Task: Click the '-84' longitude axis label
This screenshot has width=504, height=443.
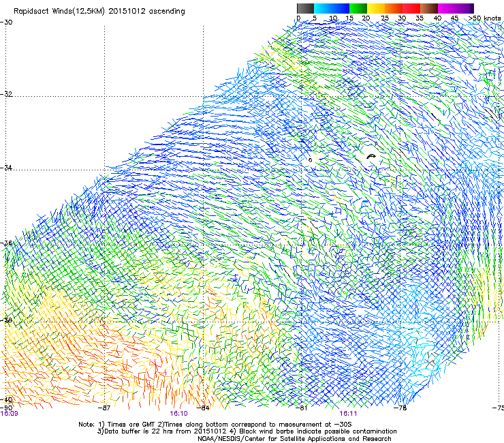Action: [x=203, y=408]
